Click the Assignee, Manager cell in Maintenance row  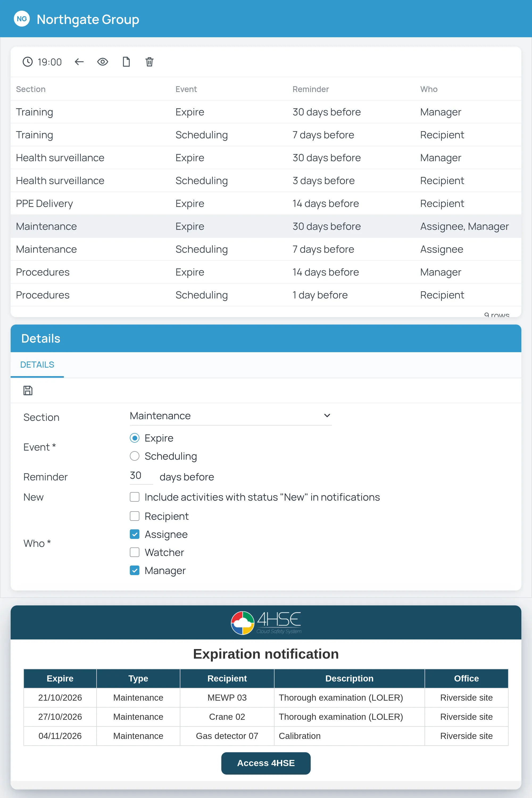(x=464, y=226)
